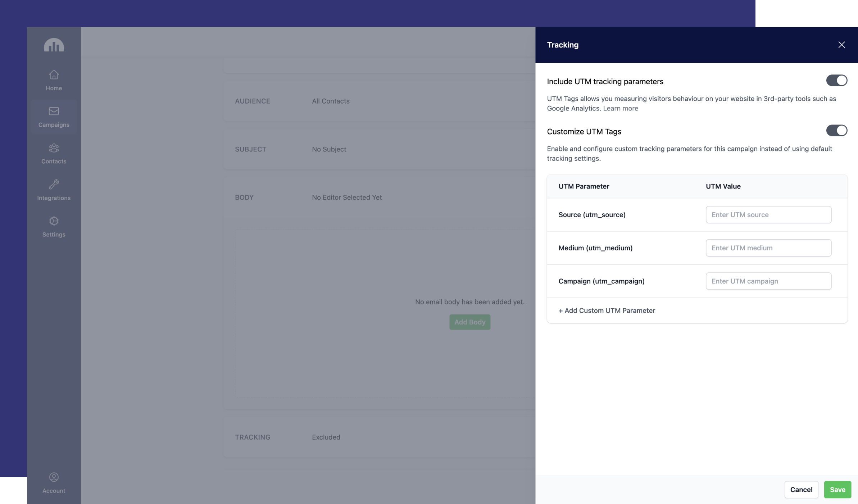Click the app logo in the sidebar
Image resolution: width=858 pixels, height=504 pixels.
(54, 45)
